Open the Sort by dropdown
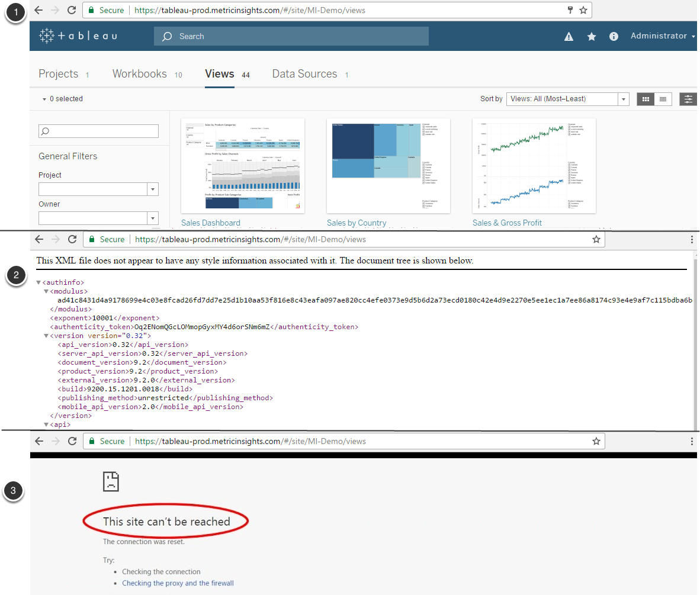700x595 pixels. (x=567, y=99)
